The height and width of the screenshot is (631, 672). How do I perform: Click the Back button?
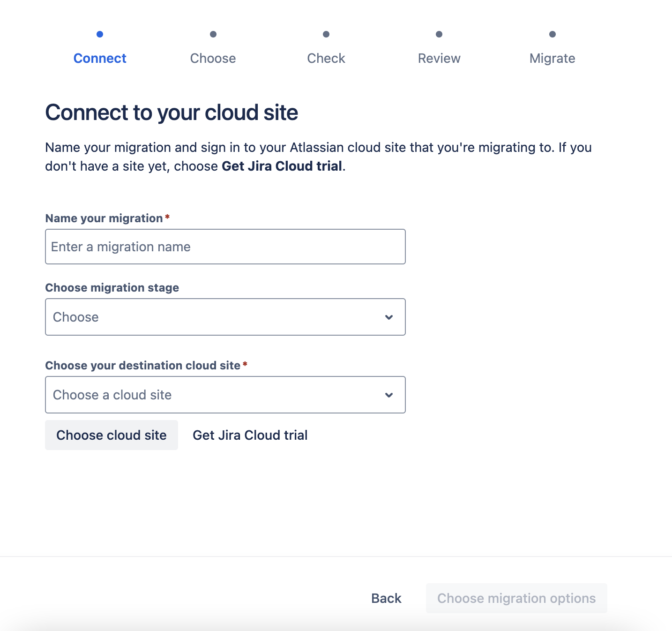coord(386,598)
